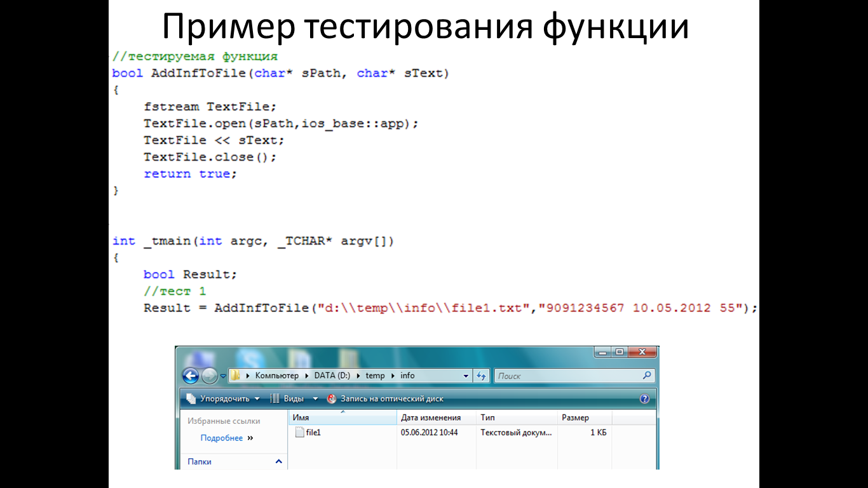868x488 pixels.
Task: Click the Текстовый докум... type cell
Action: tap(517, 432)
